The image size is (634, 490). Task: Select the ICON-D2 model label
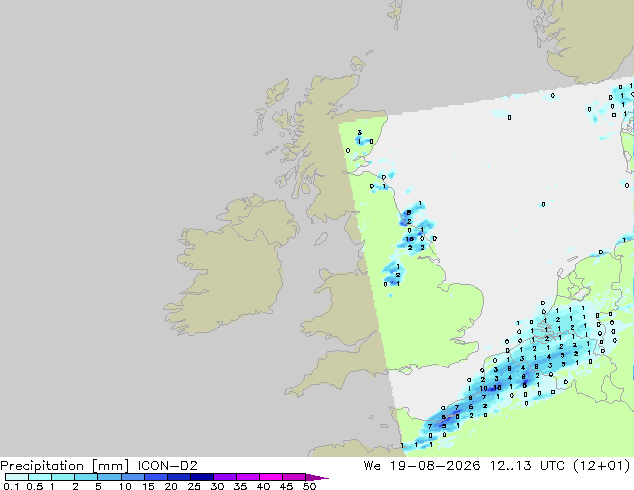(167, 465)
